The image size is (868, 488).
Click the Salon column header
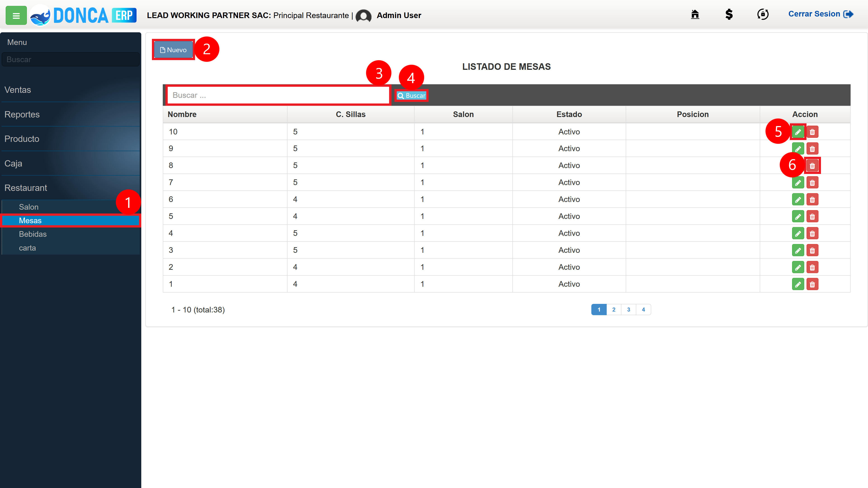pyautogui.click(x=463, y=114)
